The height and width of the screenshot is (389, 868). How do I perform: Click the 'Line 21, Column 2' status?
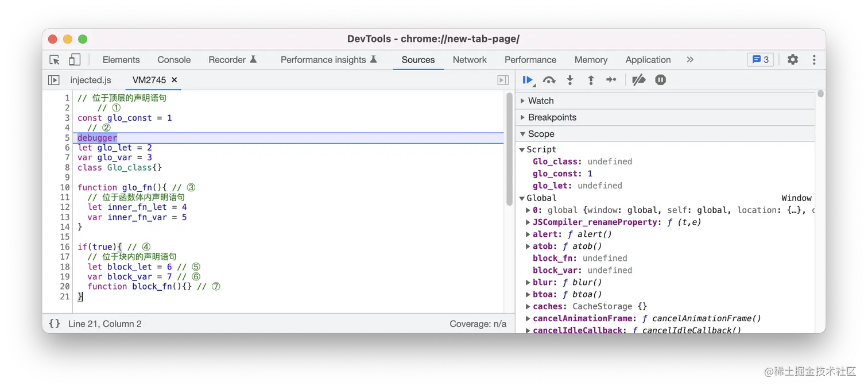coord(105,323)
